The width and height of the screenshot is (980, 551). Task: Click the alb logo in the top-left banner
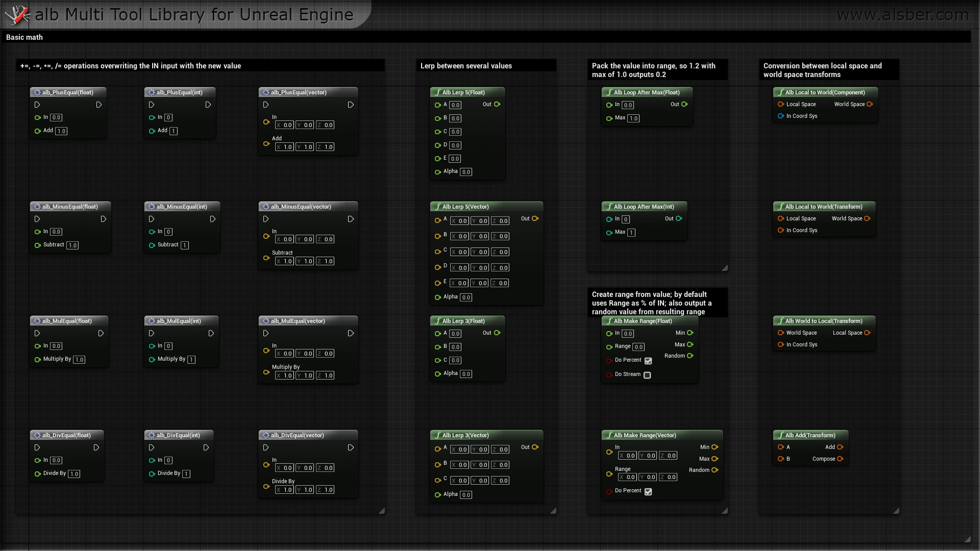[x=18, y=15]
